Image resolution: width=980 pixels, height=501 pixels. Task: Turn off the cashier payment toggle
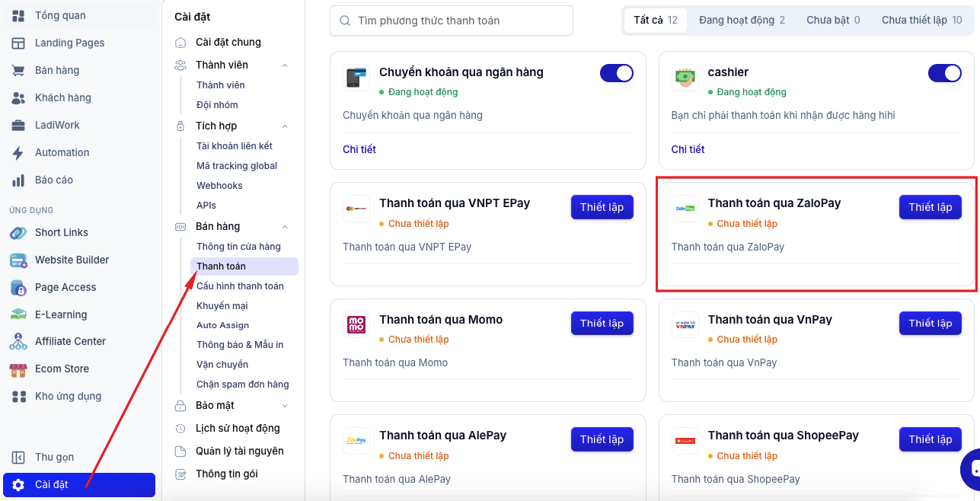(945, 73)
